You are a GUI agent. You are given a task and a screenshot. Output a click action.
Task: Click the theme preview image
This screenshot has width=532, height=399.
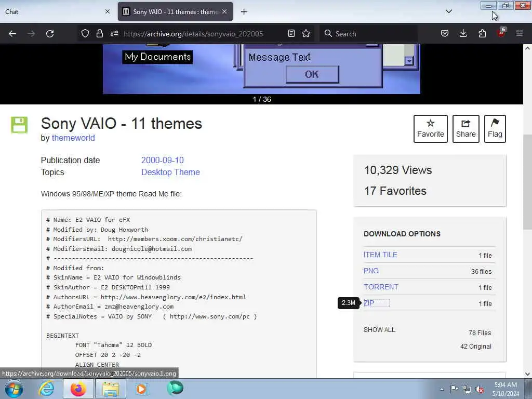(x=261, y=69)
